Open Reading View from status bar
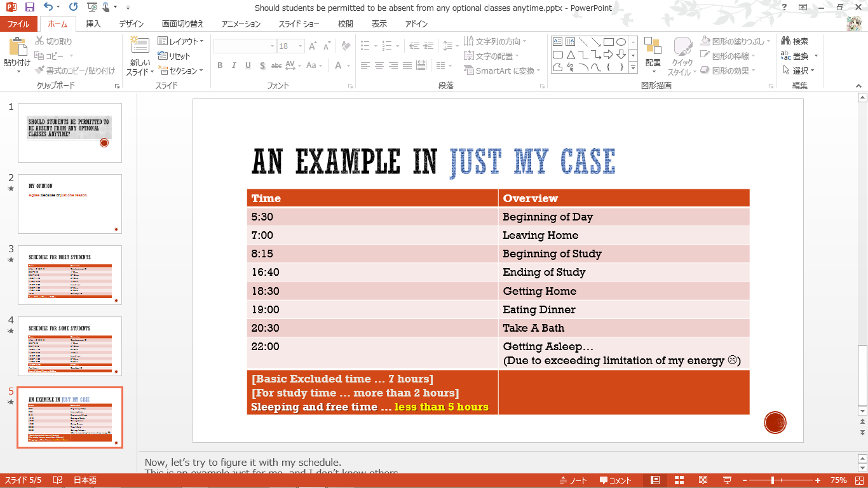 [703, 480]
